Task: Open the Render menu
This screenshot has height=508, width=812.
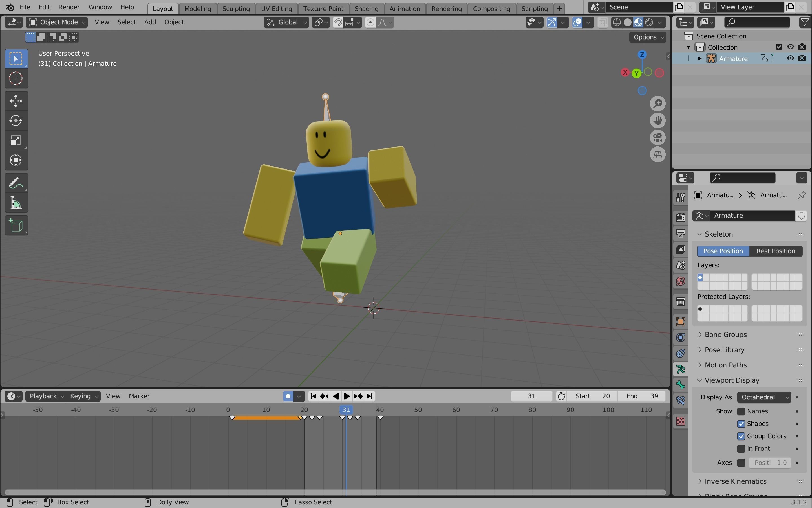Action: point(69,7)
